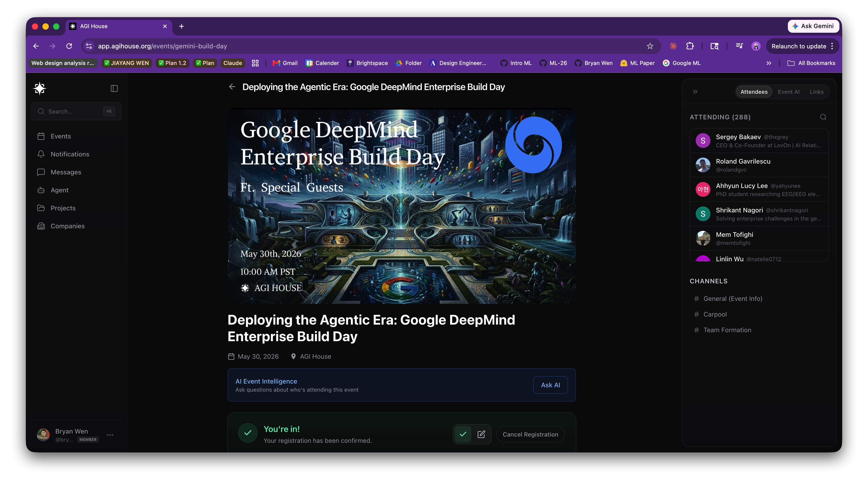The image size is (868, 487).
Task: Collapse right panel with double chevron
Action: tap(695, 92)
